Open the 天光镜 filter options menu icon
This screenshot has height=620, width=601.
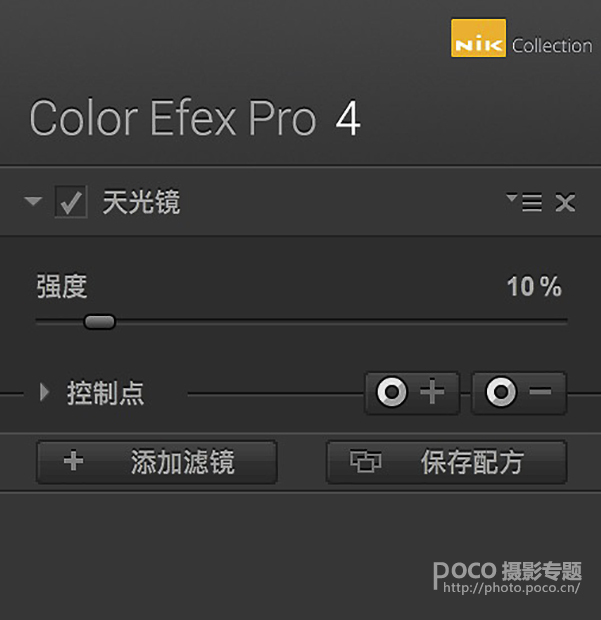tap(524, 202)
